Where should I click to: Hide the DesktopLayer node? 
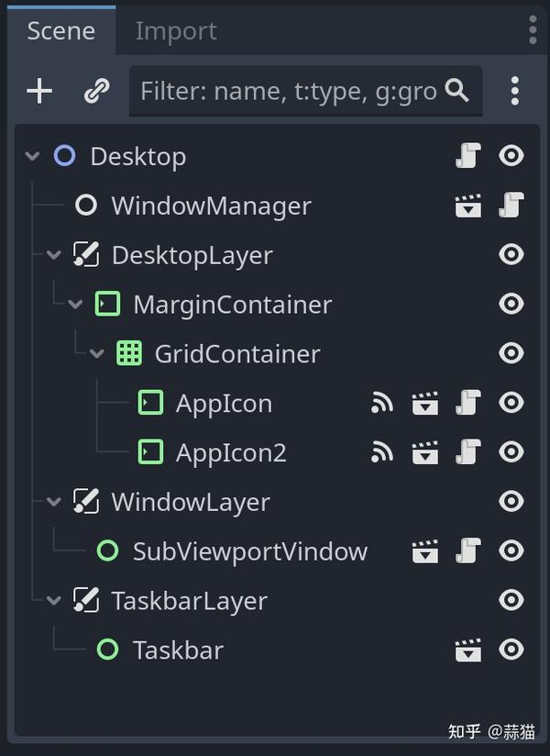[x=511, y=255]
